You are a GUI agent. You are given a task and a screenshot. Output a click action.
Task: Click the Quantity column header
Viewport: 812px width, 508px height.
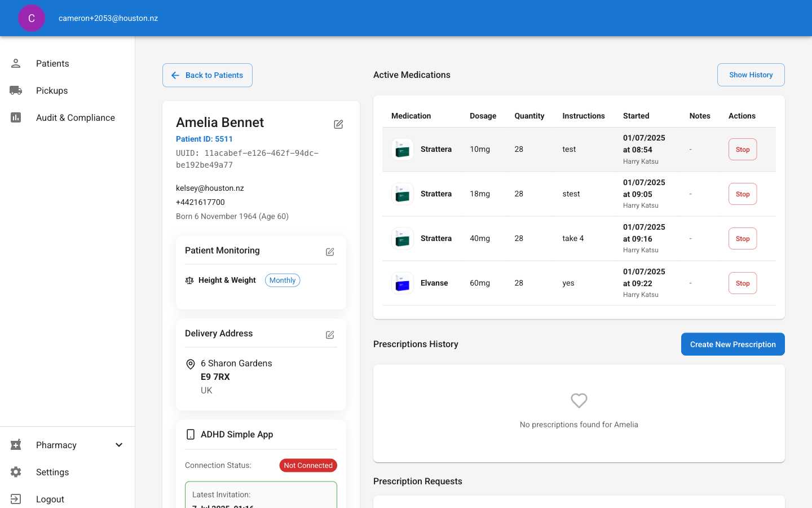tap(529, 116)
